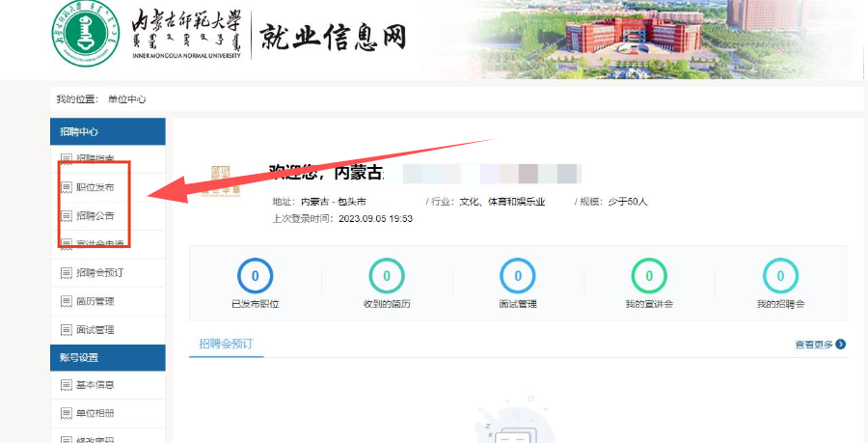The width and height of the screenshot is (868, 443).
Task: Click the 我的招聘会 count circle
Action: click(780, 276)
